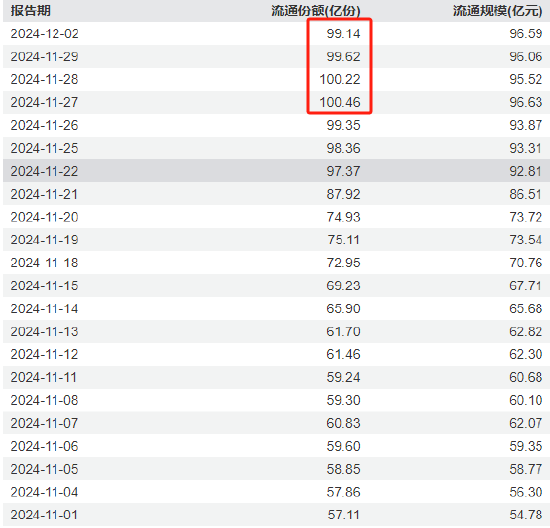Click share value 75.11
This screenshot has height=528, width=550.
pos(343,240)
